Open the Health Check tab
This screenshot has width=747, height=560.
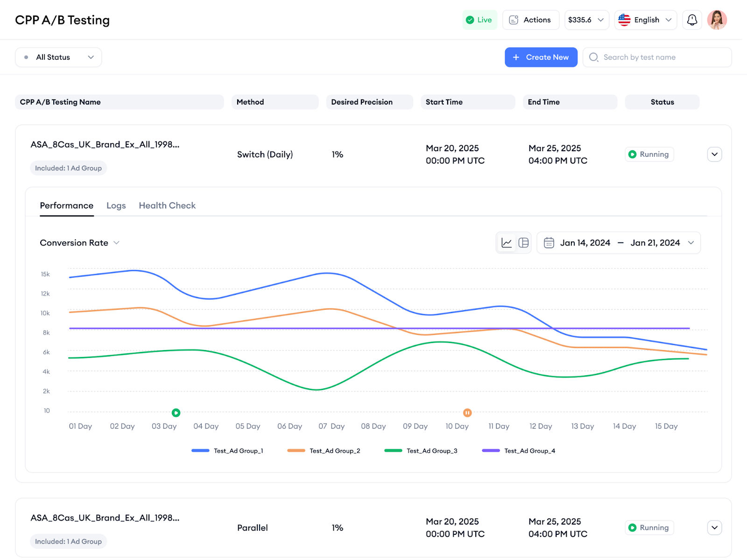(167, 205)
